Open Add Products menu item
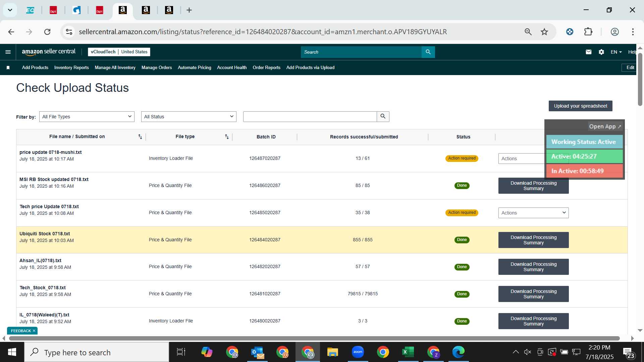The image size is (644, 362). tap(35, 68)
